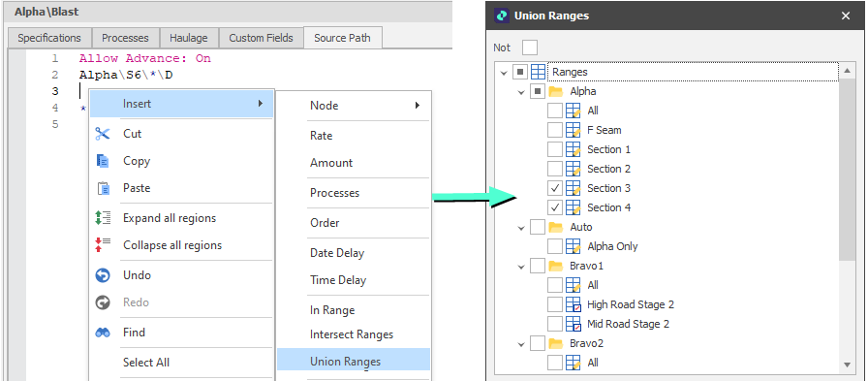This screenshot has width=868, height=381.
Task: Click the Copy icon in context menu
Action: coord(103,161)
